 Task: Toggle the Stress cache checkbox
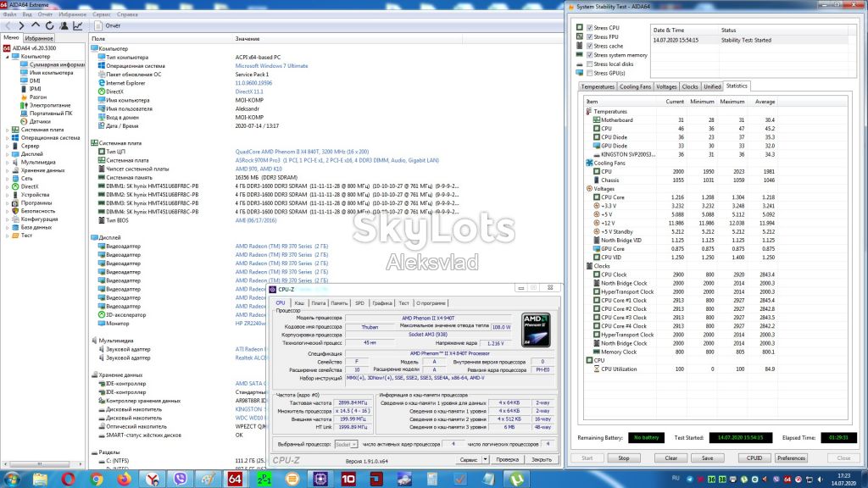coord(590,46)
